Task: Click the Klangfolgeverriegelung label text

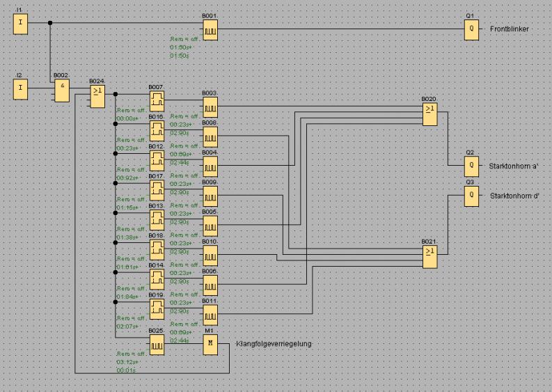Action: [x=273, y=344]
